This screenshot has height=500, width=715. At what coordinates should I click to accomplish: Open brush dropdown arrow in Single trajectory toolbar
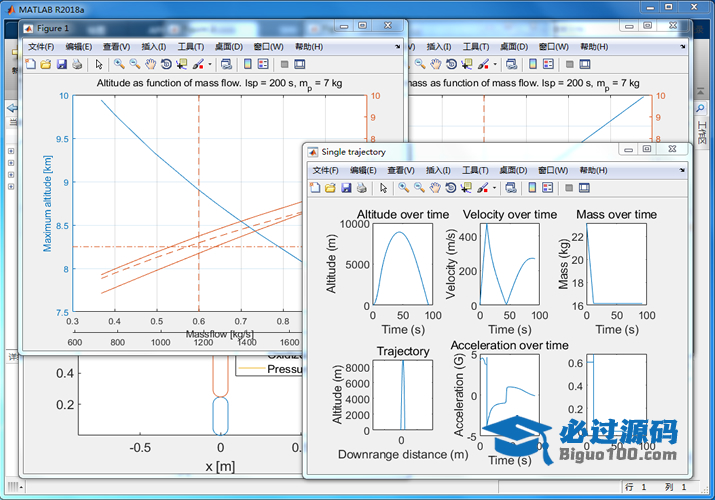pos(494,188)
